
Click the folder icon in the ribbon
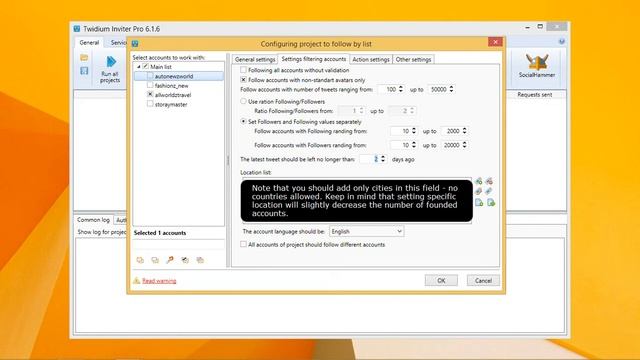[84, 58]
